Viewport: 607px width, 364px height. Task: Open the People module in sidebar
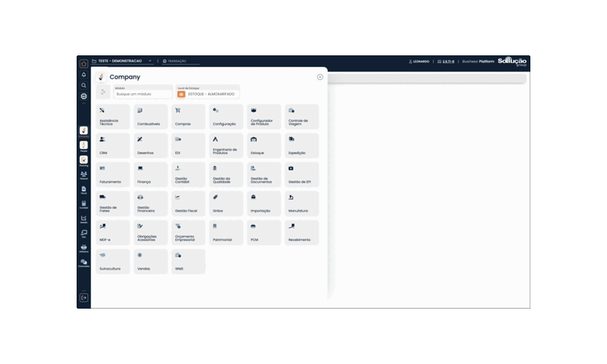[x=83, y=146]
